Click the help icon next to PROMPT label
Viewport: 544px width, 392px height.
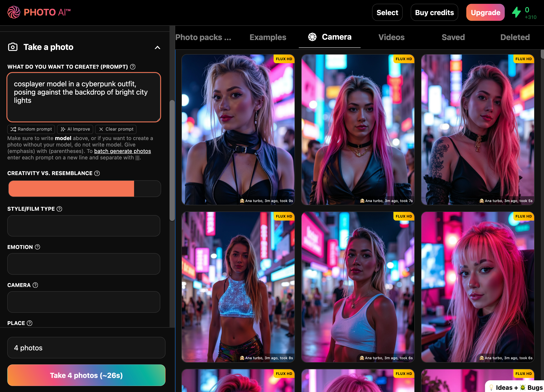tap(133, 67)
